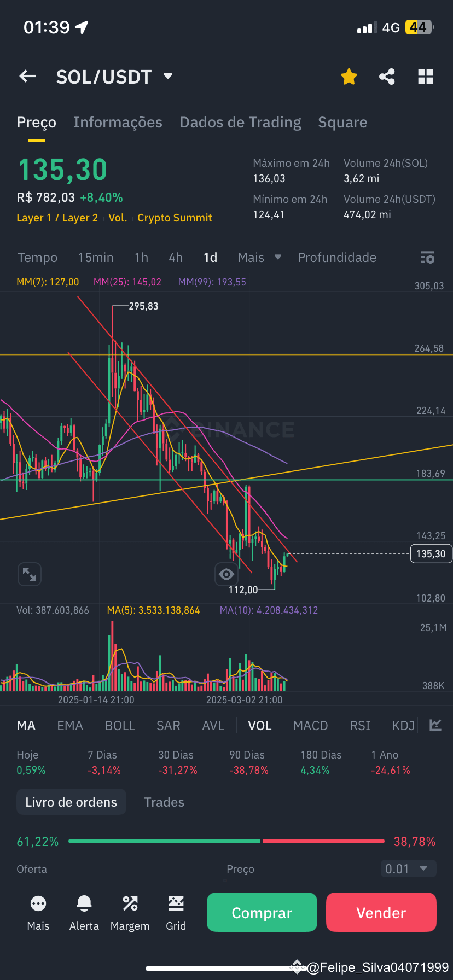Screen dimensions: 453x980
Task: Show the RSI sub-indicator
Action: (x=360, y=726)
